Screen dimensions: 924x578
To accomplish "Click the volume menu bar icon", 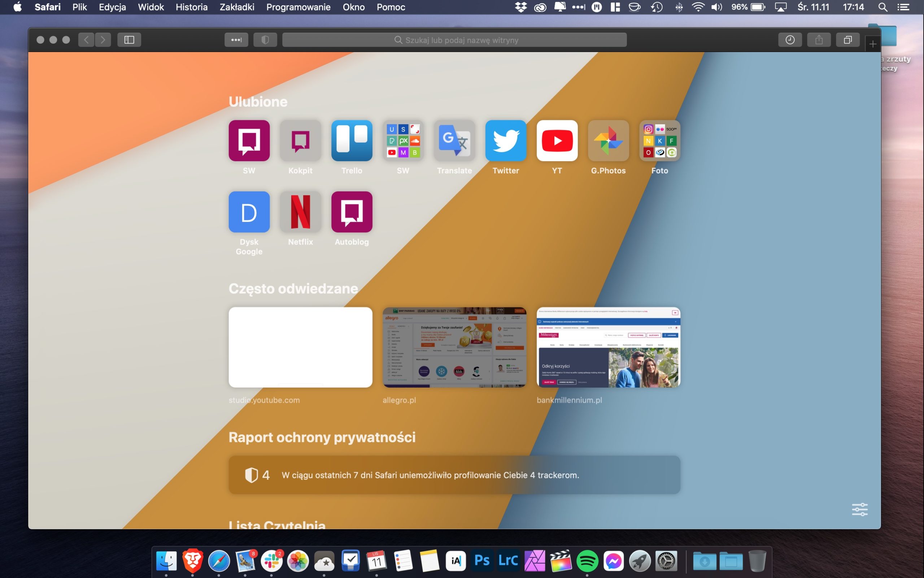I will (717, 7).
